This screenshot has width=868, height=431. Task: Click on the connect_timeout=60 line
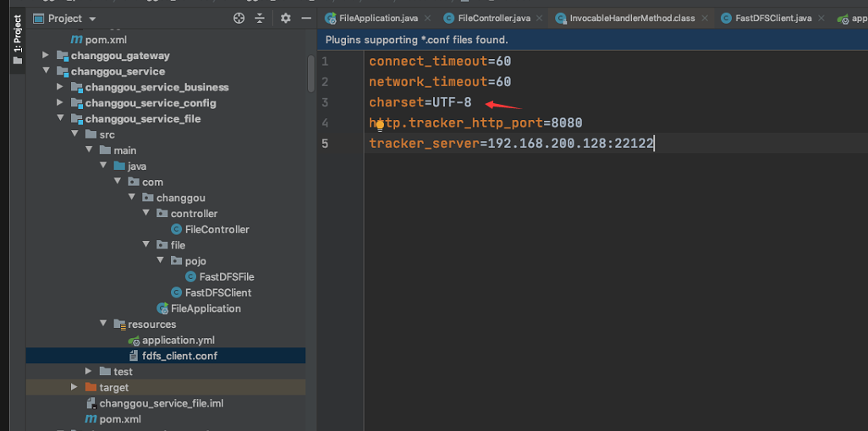(x=440, y=61)
